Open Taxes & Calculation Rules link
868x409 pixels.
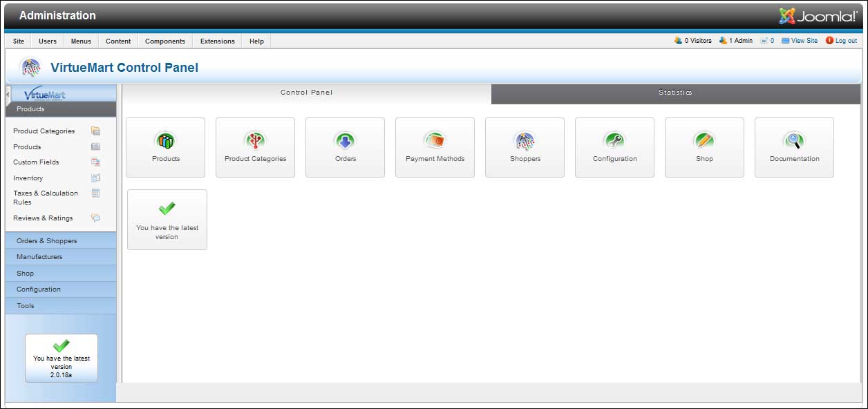pyautogui.click(x=46, y=198)
